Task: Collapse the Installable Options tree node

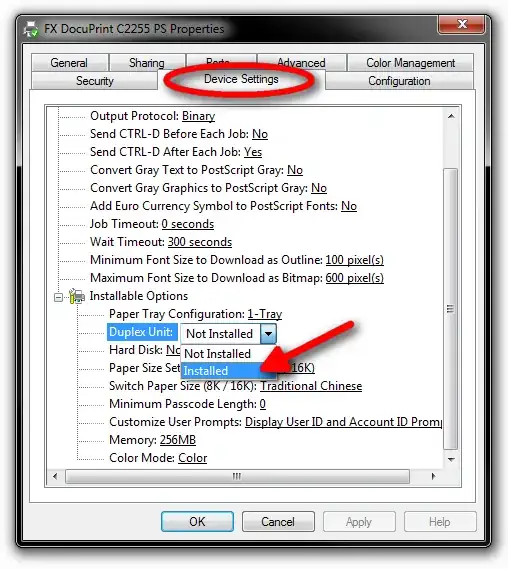Action: (x=58, y=298)
